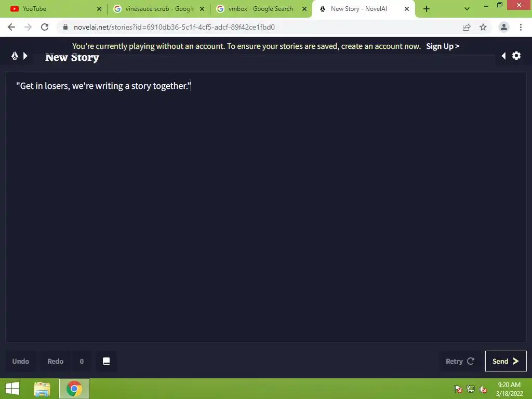Open the Windows Start menu
This screenshot has height=399, width=532.
12,389
